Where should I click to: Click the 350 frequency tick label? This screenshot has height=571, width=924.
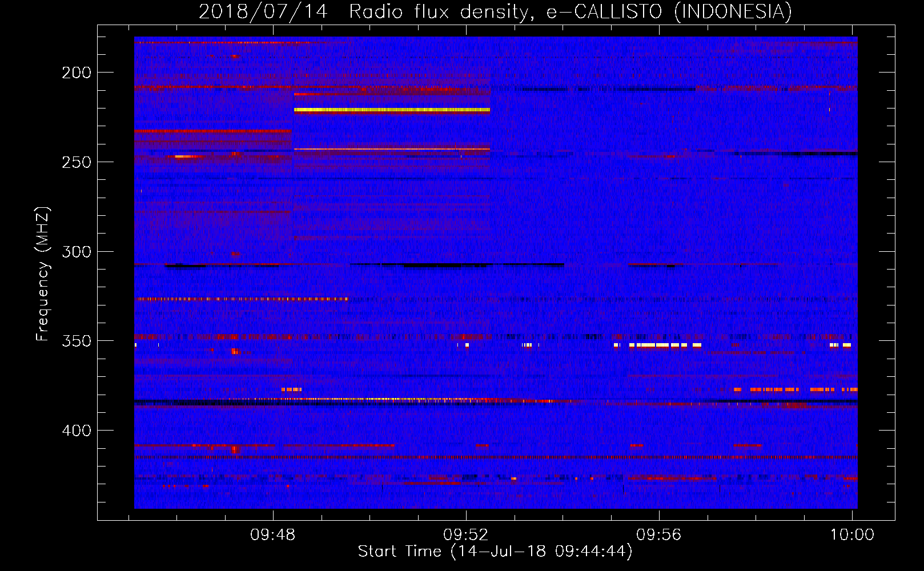[77, 341]
